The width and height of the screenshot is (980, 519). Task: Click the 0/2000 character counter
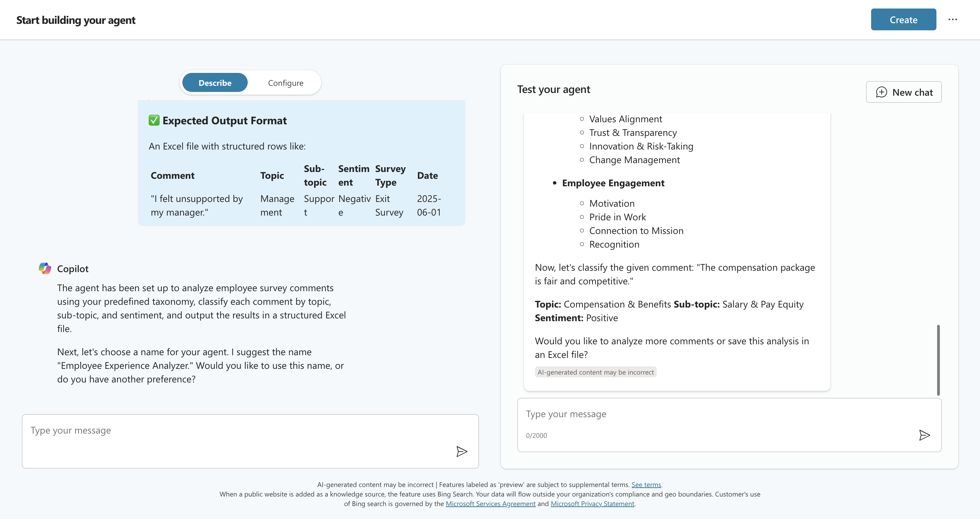pyautogui.click(x=536, y=435)
